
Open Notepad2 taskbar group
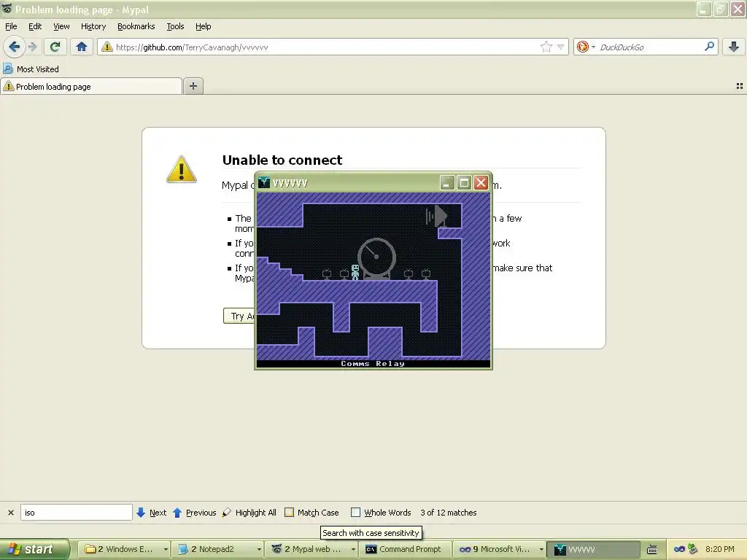click(x=216, y=549)
